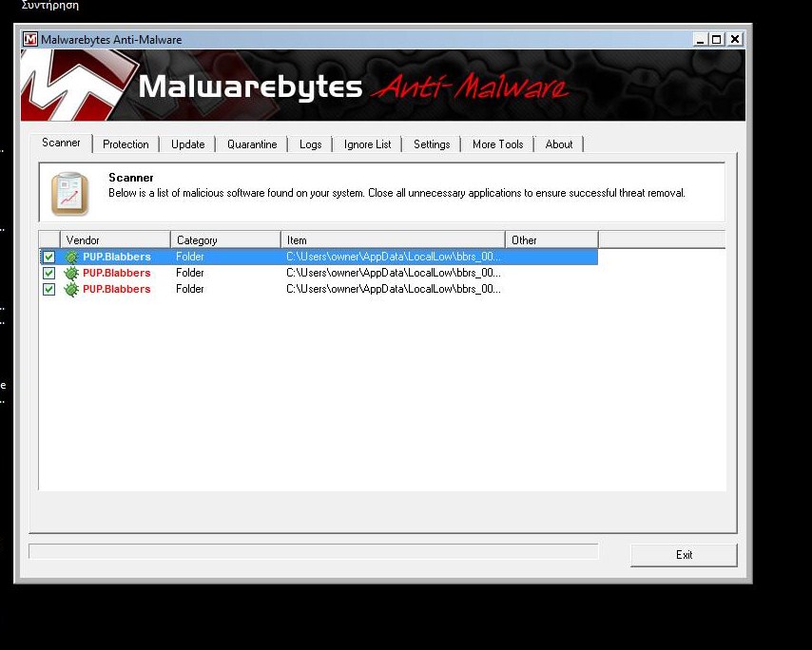Switch to the Scanner tab
812x650 pixels.
coord(61,143)
